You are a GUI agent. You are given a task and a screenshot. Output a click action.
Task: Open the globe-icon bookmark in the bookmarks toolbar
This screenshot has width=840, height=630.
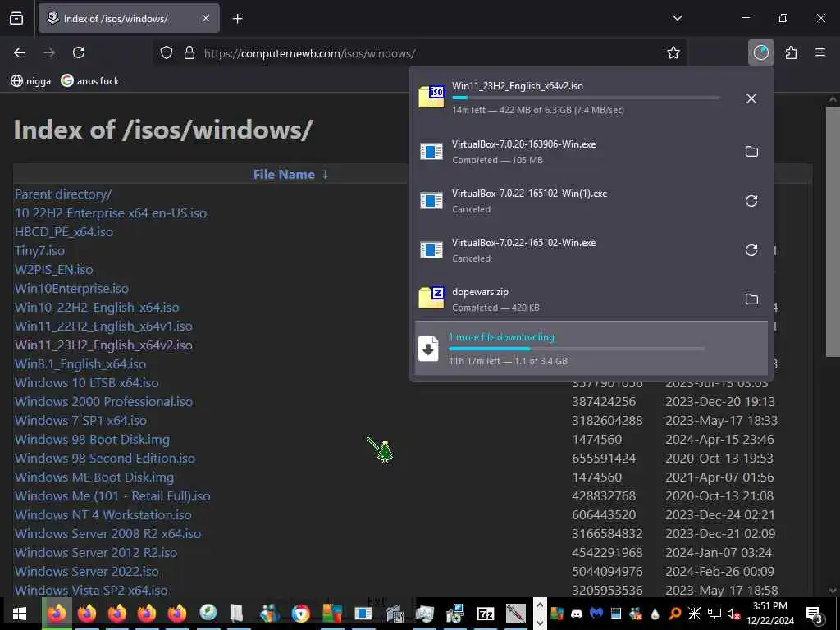[31, 81]
